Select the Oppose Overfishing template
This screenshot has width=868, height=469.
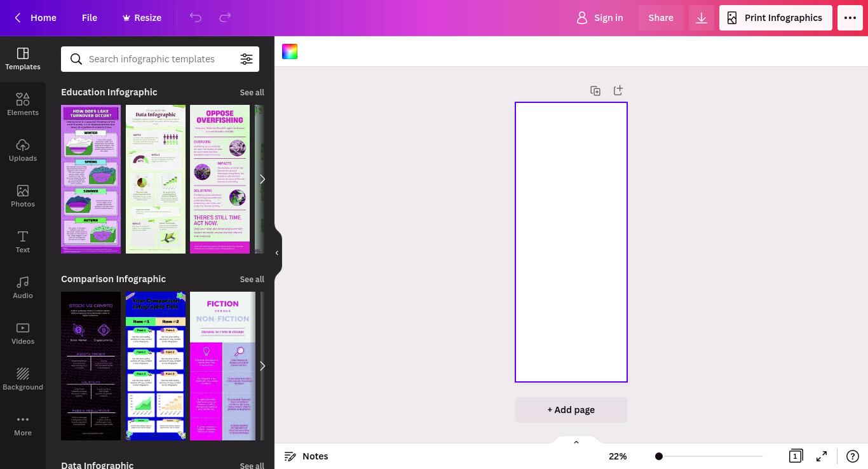click(x=220, y=179)
